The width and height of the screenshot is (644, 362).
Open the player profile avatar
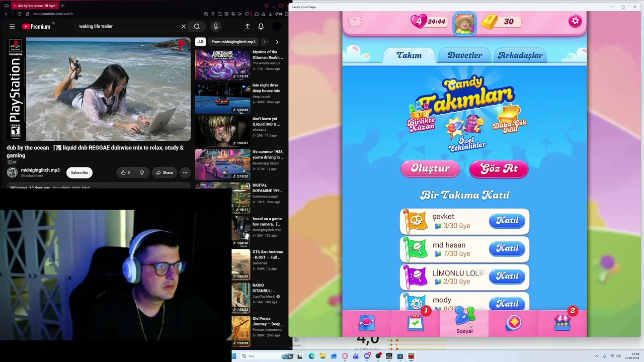(464, 23)
